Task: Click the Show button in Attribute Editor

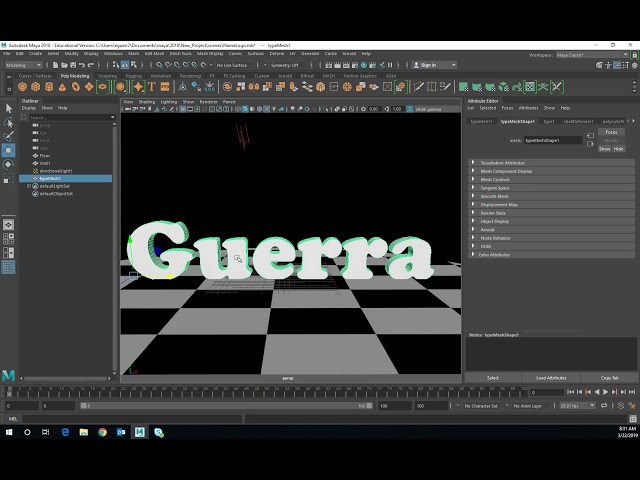Action: click(604, 149)
